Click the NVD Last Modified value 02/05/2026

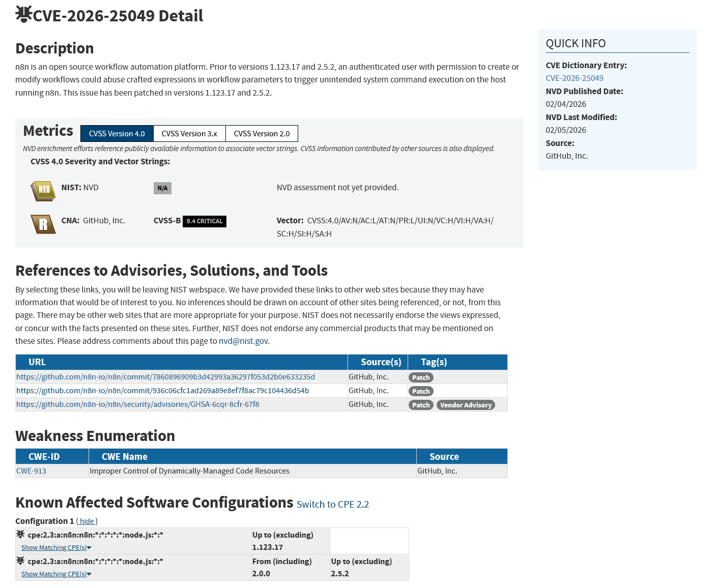[x=566, y=130]
